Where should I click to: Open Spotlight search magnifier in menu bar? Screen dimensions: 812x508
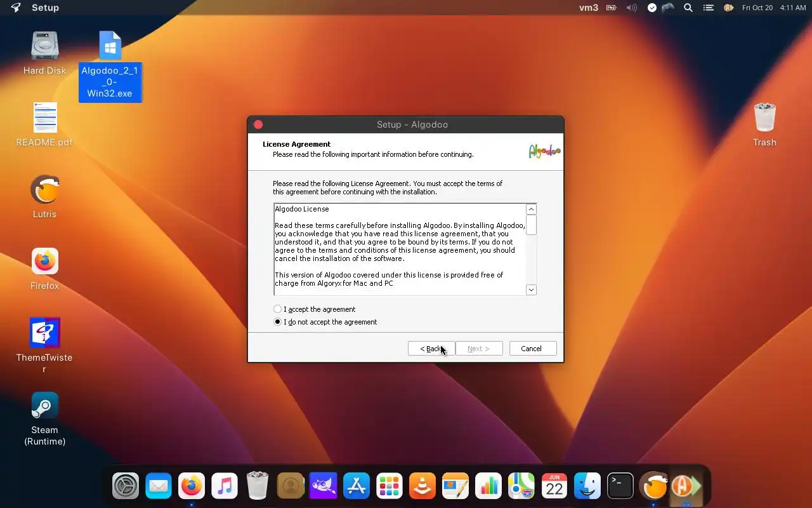688,8
